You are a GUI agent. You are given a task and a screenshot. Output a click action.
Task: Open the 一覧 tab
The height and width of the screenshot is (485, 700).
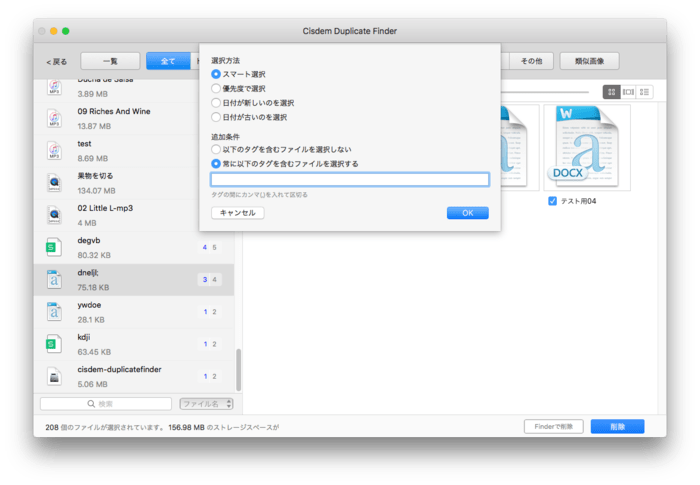point(110,61)
